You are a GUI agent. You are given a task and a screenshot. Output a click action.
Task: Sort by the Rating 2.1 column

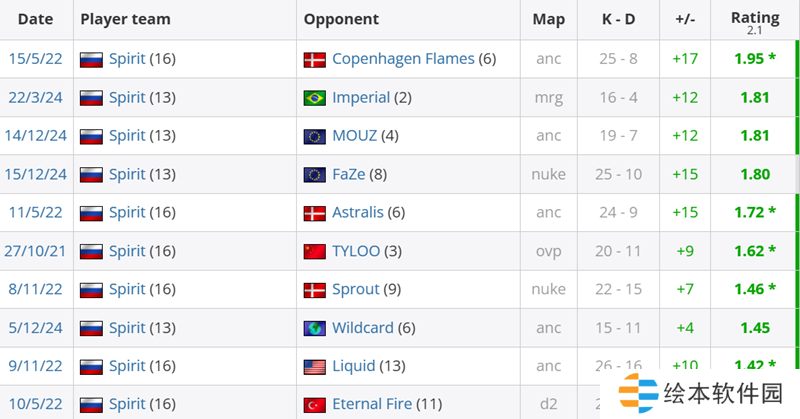pos(754,19)
